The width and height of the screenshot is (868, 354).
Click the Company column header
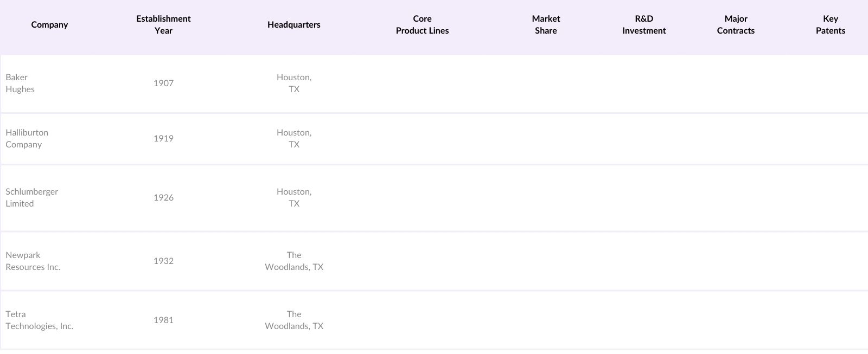[49, 25]
